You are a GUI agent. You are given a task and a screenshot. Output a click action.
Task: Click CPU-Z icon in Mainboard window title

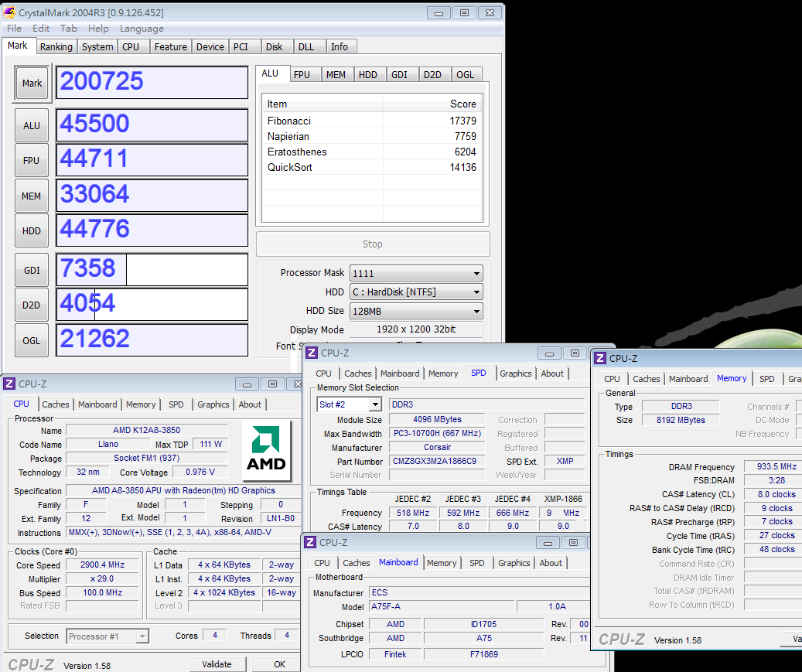310,542
